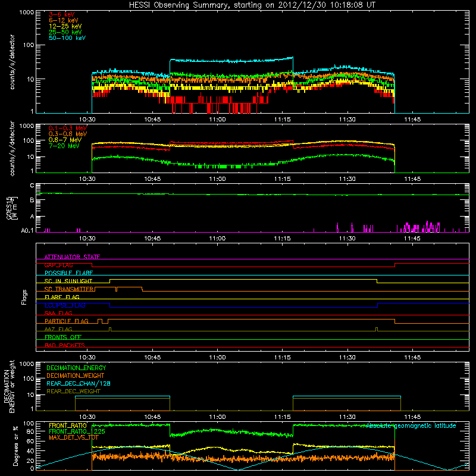Click the C class tick label in GOES panel
Image resolution: width=476 pixels, height=476 pixels.
32,186
